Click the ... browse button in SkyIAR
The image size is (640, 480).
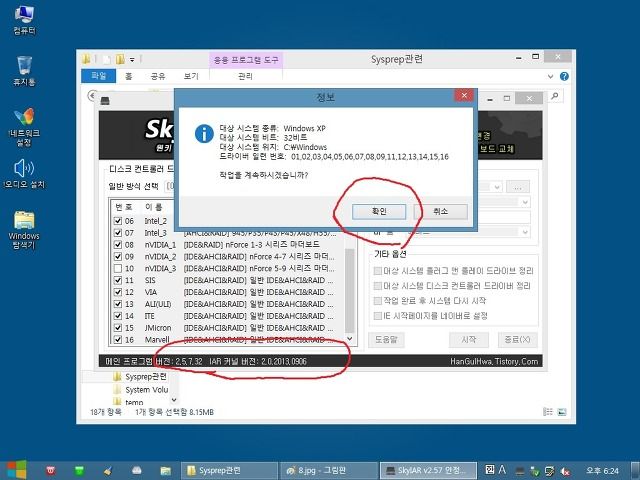(518, 187)
